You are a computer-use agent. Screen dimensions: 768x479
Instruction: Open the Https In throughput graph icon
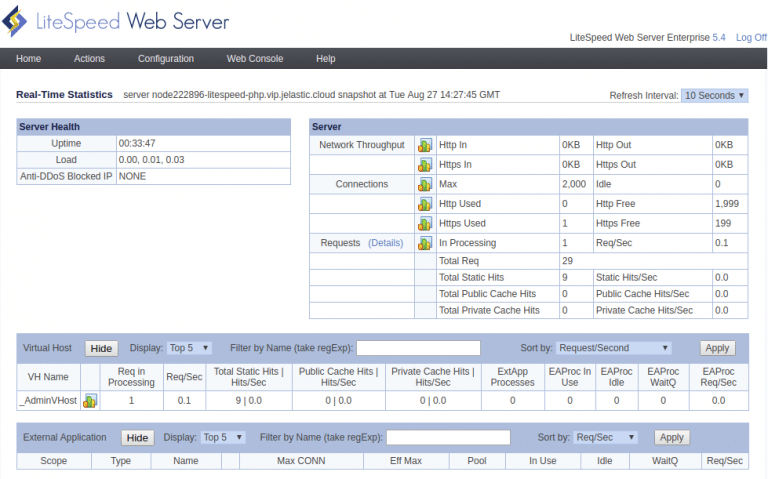(x=425, y=165)
